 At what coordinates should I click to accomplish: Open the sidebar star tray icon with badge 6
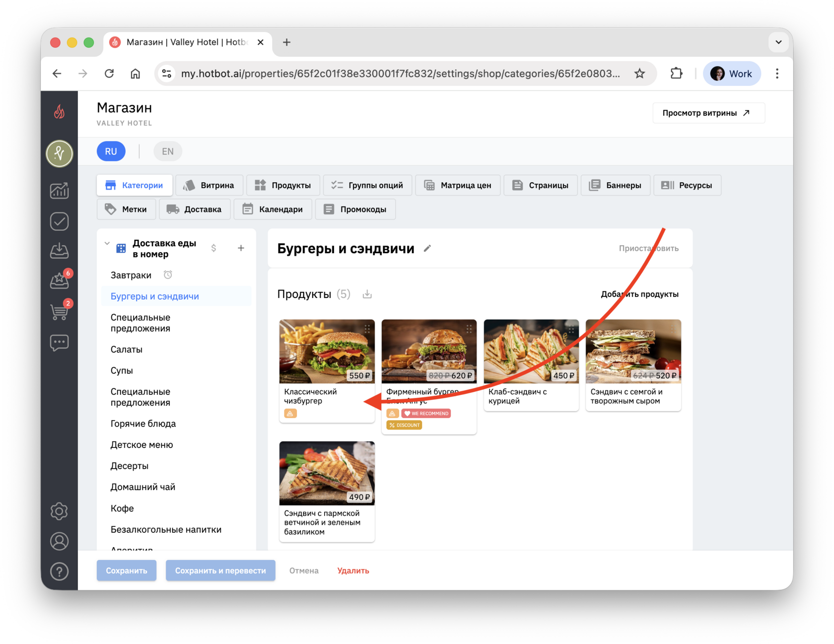(59, 281)
